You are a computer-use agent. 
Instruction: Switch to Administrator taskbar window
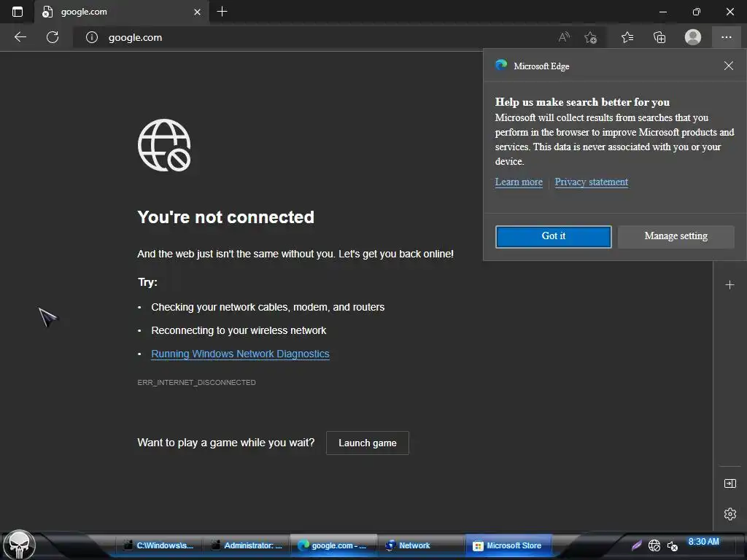click(247, 545)
